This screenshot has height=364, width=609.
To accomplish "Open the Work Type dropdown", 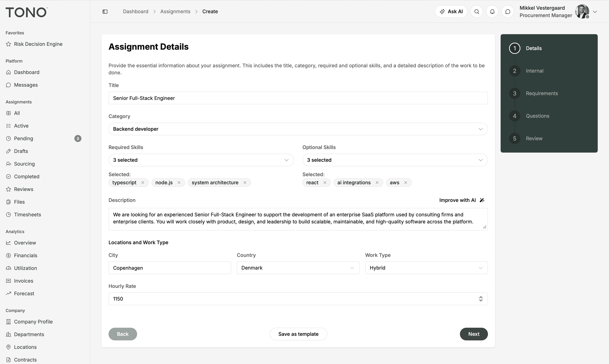I will click(x=426, y=268).
